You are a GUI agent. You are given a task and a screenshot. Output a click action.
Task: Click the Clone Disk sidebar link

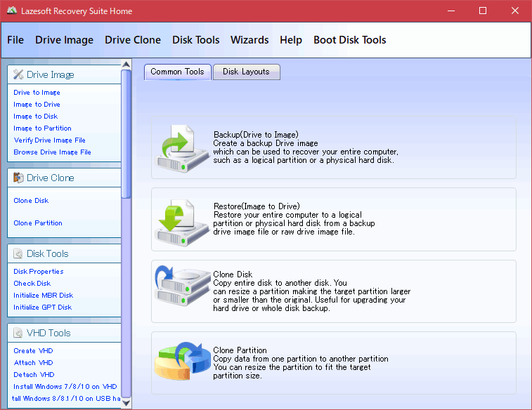coord(31,201)
